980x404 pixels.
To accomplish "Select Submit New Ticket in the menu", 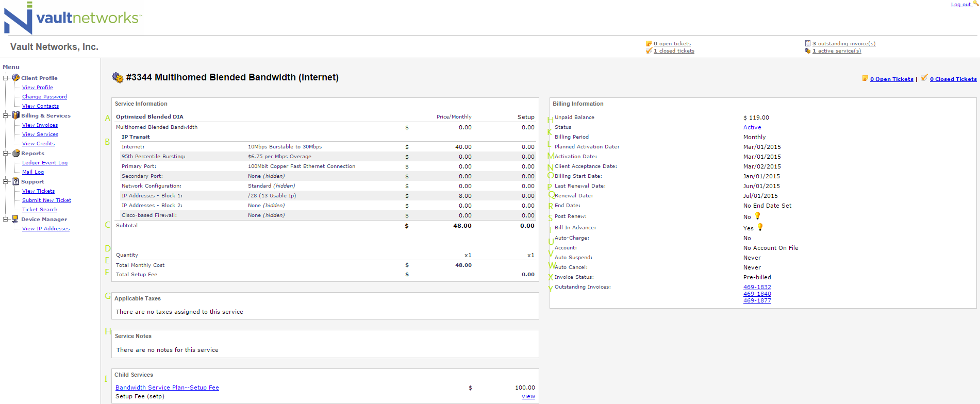I will (x=46, y=200).
